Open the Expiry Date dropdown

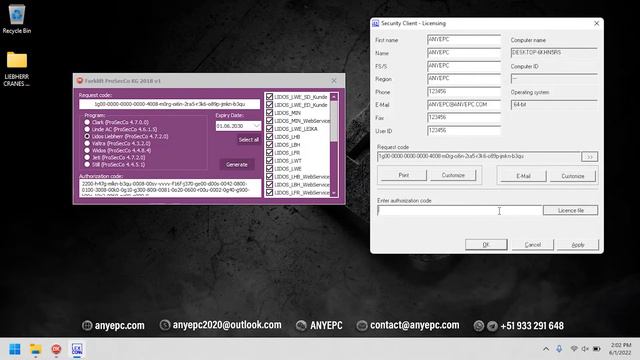[x=256, y=126]
